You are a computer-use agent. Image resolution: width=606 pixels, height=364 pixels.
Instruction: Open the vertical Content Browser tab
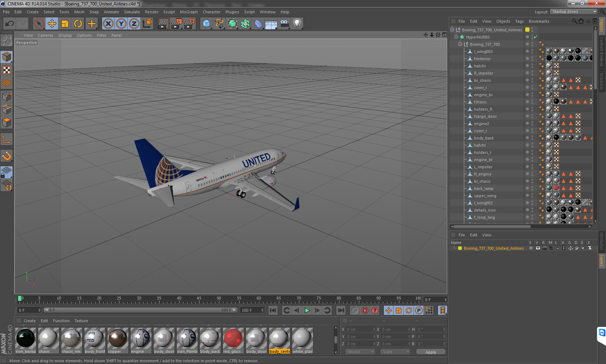pyautogui.click(x=602, y=51)
